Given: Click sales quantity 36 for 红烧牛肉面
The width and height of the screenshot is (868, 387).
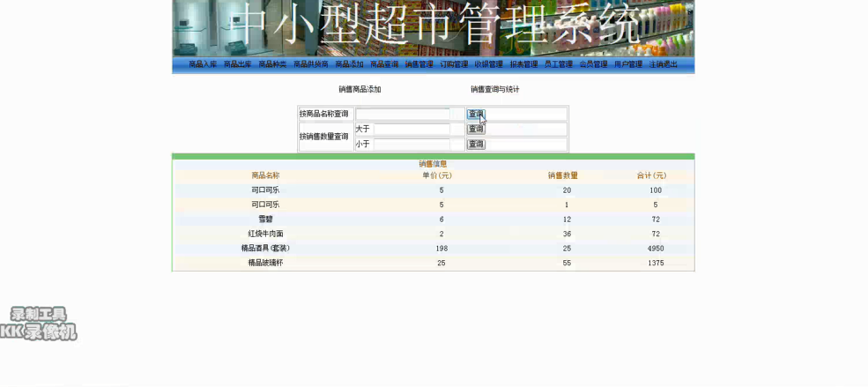Looking at the screenshot, I should tap(567, 234).
